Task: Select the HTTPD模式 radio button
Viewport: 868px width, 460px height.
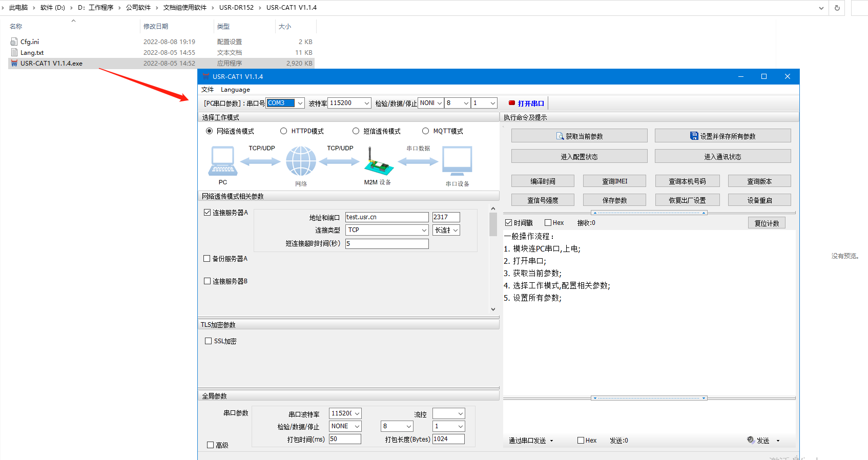Action: tap(283, 131)
